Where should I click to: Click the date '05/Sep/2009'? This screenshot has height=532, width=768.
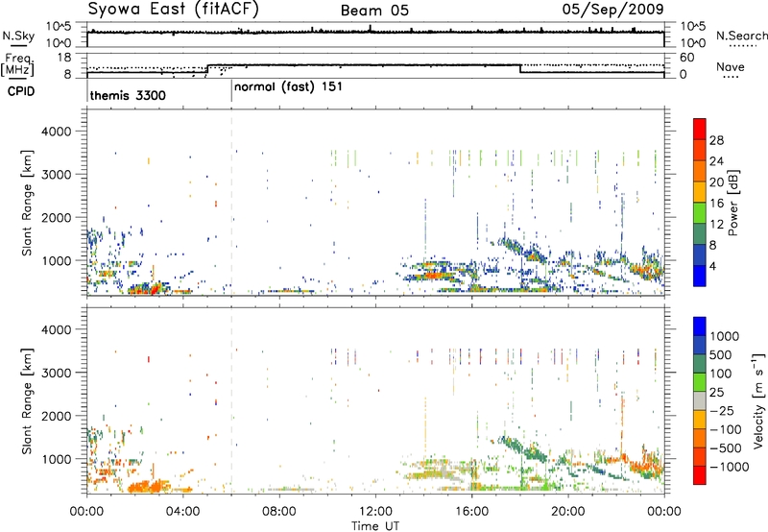(612, 9)
